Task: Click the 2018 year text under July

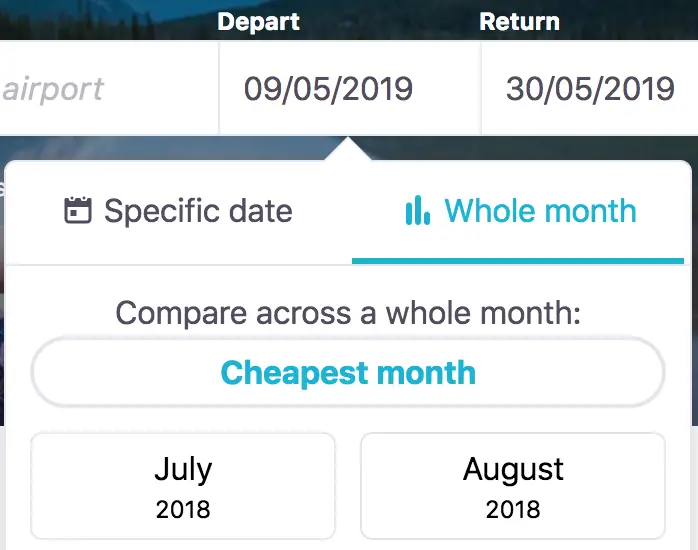Action: [183, 510]
